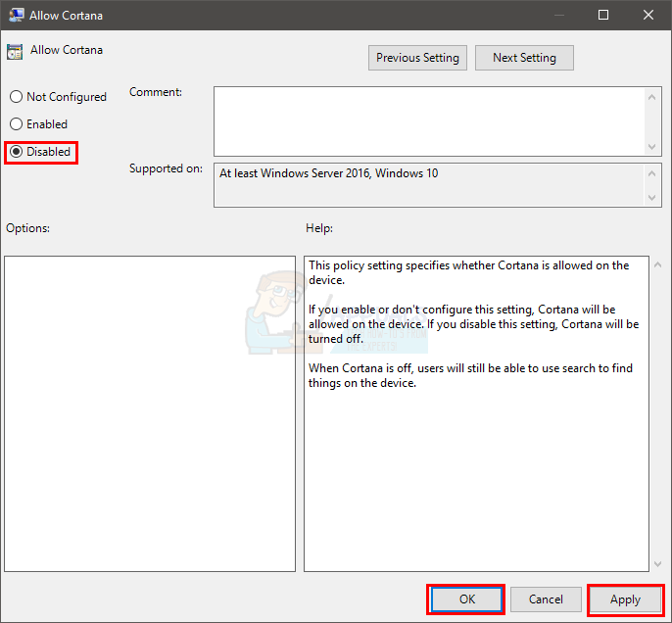Click the help text 'turned off.'

336,339
